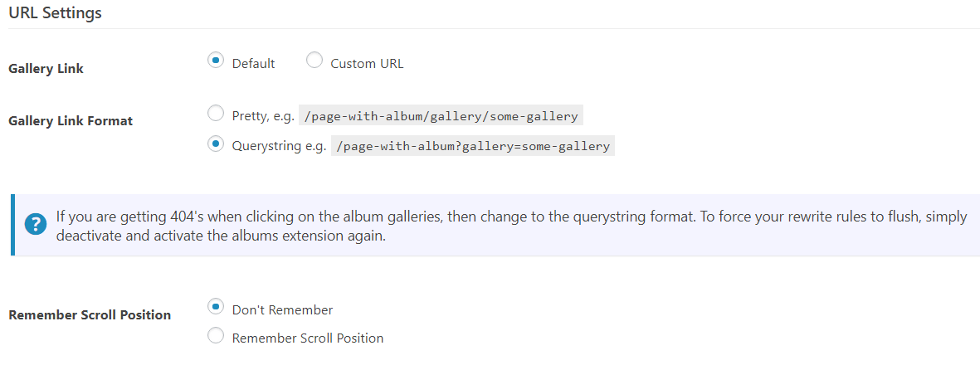Select the Querystring link format radio button

(x=216, y=144)
